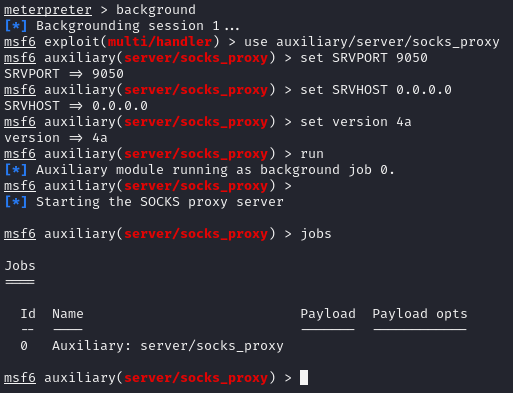
Task: Click the 'jobs' command text
Action: (x=316, y=234)
